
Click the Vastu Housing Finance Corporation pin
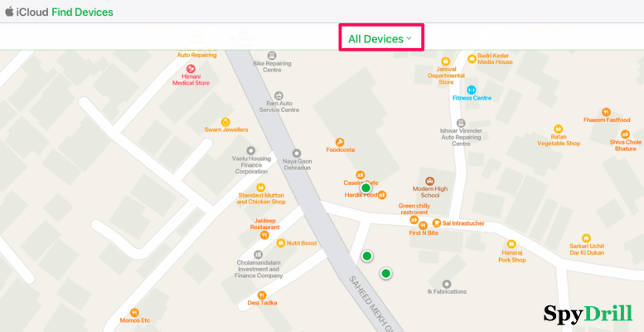(250, 150)
